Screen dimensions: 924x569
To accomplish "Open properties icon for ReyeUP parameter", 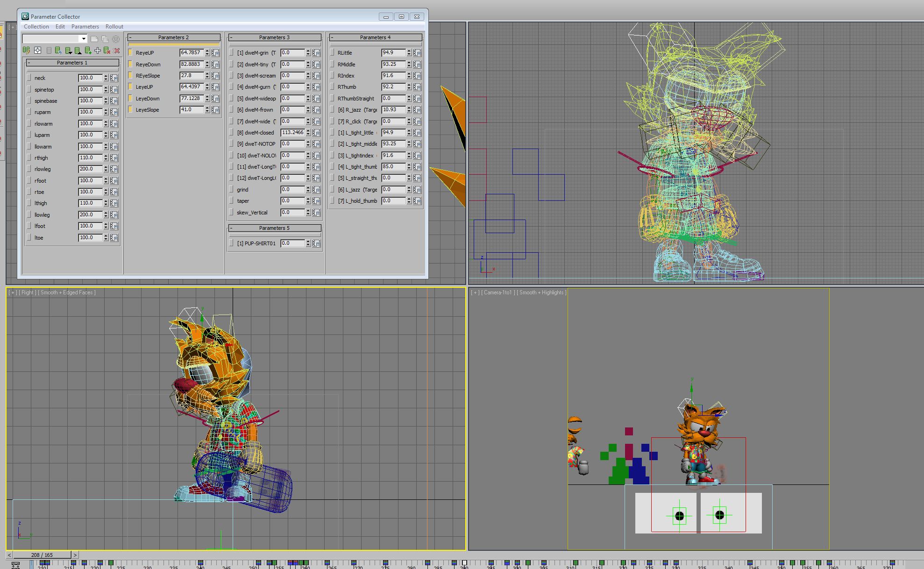I will pyautogui.click(x=215, y=53).
